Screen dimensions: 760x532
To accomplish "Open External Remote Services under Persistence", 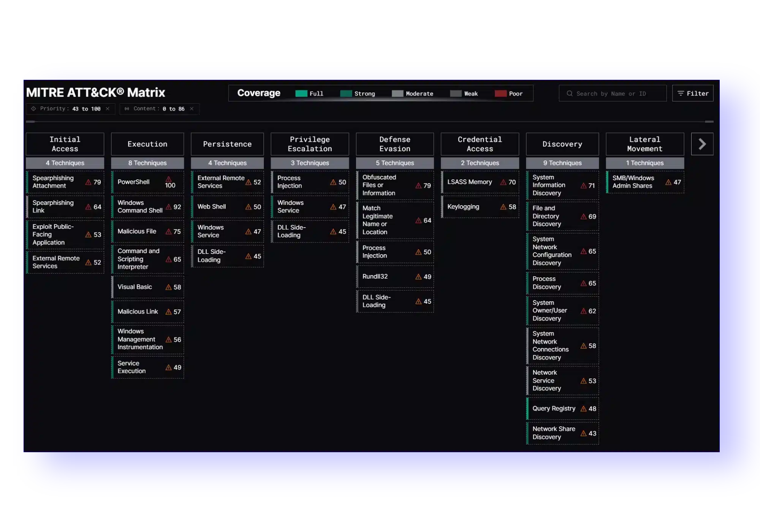I will [x=227, y=182].
